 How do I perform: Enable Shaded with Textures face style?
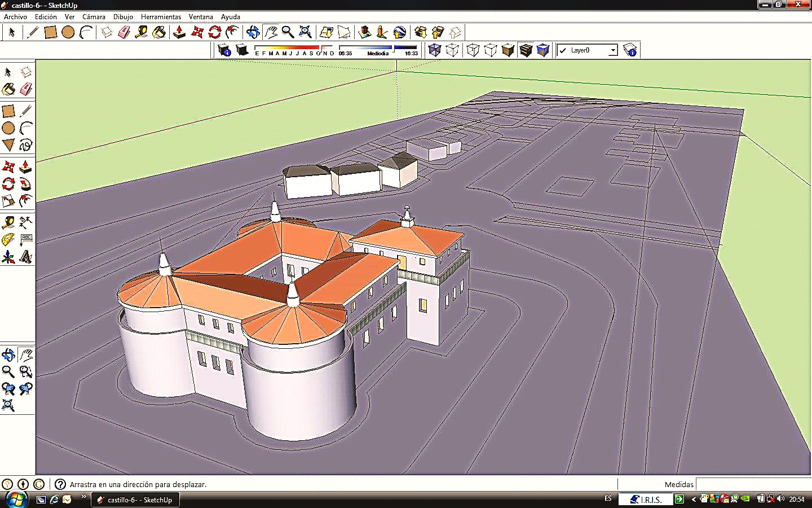tap(526, 50)
